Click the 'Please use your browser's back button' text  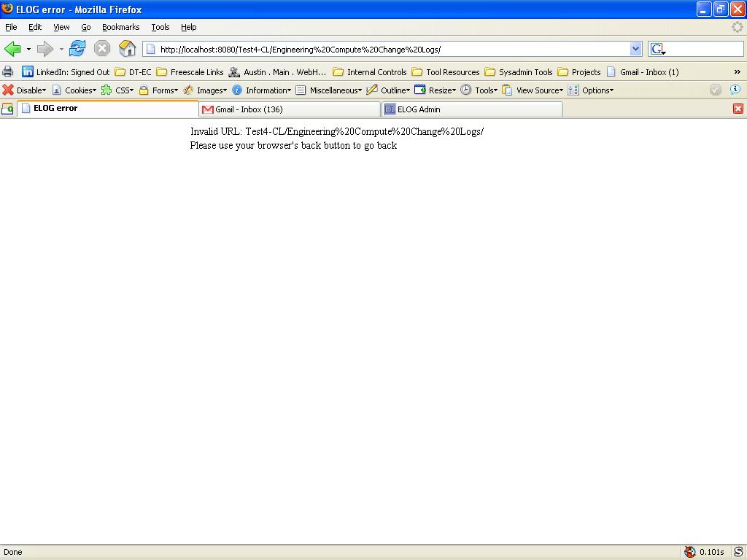coord(293,145)
